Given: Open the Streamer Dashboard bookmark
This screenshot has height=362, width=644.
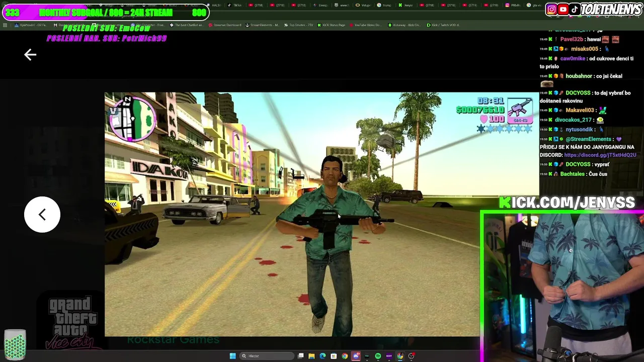Looking at the screenshot, I should tap(224, 25).
